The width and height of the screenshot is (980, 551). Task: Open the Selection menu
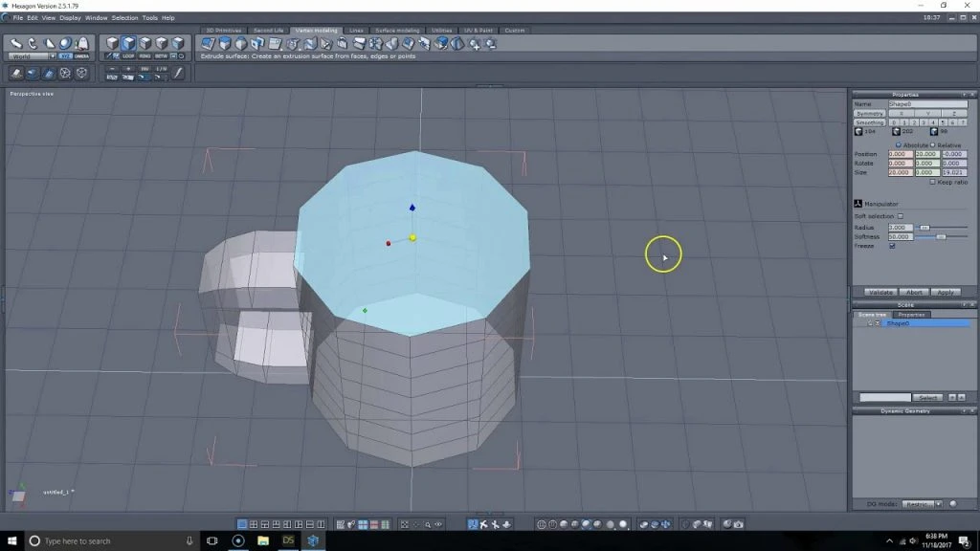pos(125,17)
